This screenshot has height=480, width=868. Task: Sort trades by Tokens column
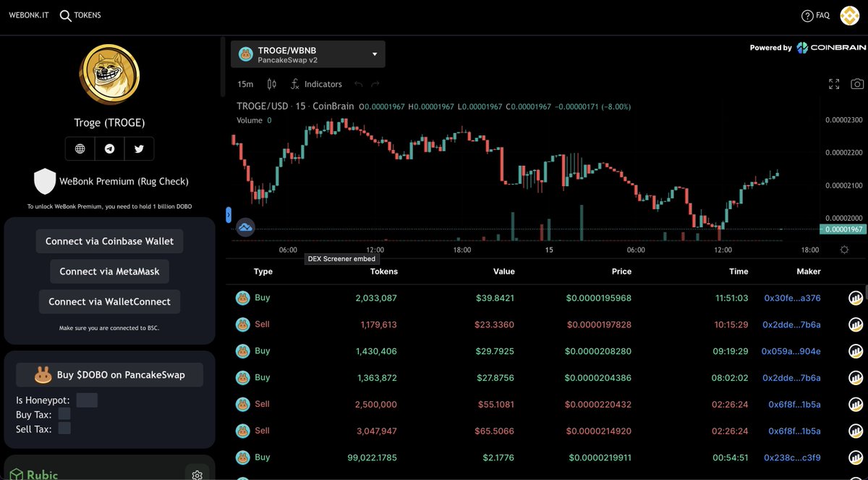[384, 271]
